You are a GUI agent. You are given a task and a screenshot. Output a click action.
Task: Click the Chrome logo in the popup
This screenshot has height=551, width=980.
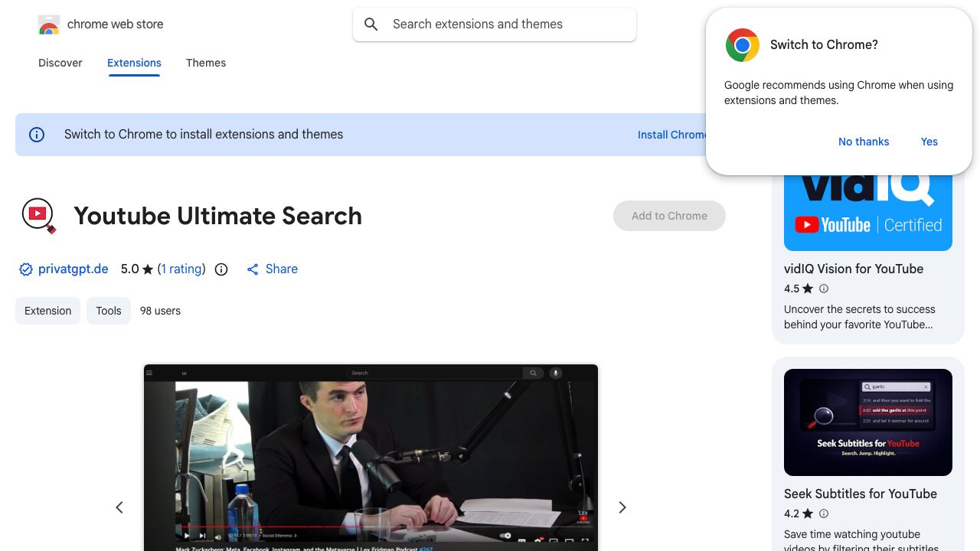(x=743, y=45)
